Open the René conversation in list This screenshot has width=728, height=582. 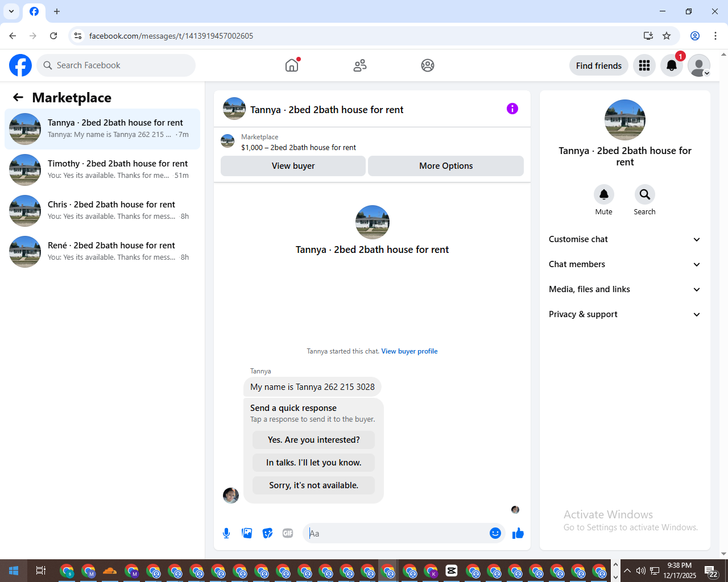102,252
